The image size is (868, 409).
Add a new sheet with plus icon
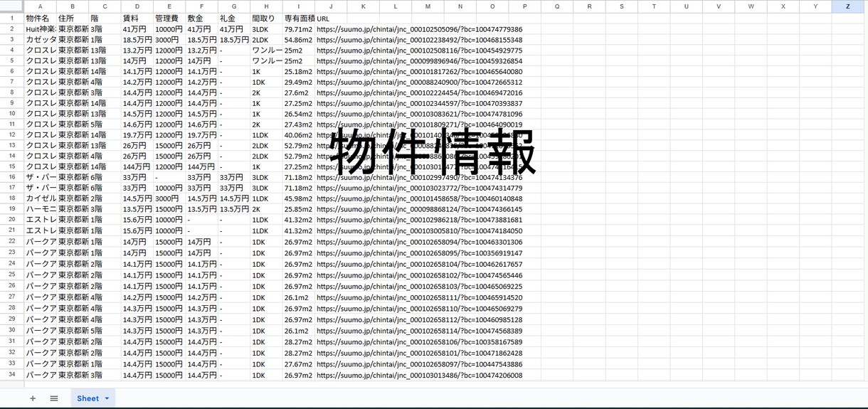(x=33, y=398)
